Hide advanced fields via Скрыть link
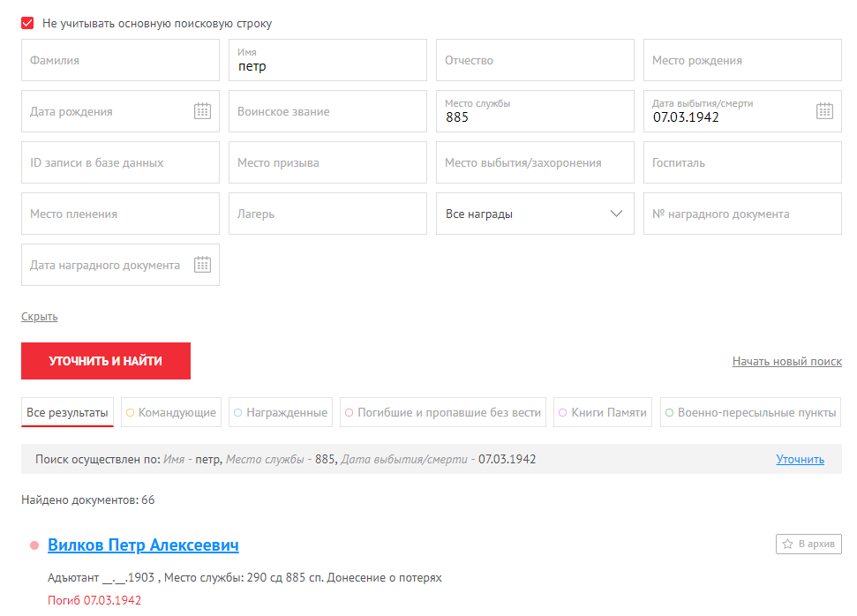This screenshot has height=616, width=857. point(40,317)
